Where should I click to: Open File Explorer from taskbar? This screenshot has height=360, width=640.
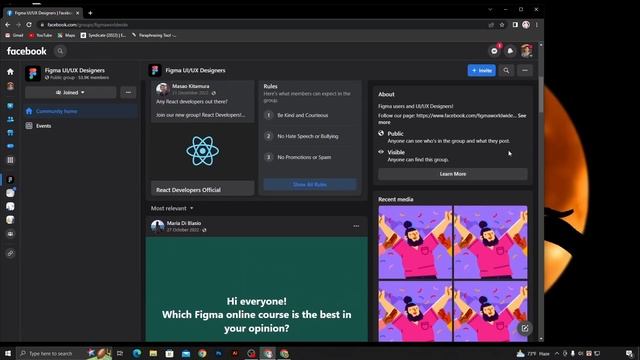[153, 353]
